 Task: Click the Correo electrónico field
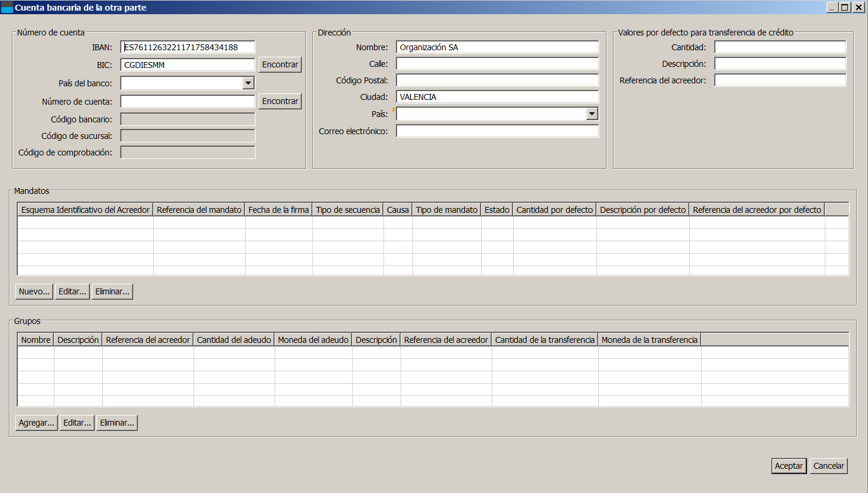pyautogui.click(x=497, y=131)
